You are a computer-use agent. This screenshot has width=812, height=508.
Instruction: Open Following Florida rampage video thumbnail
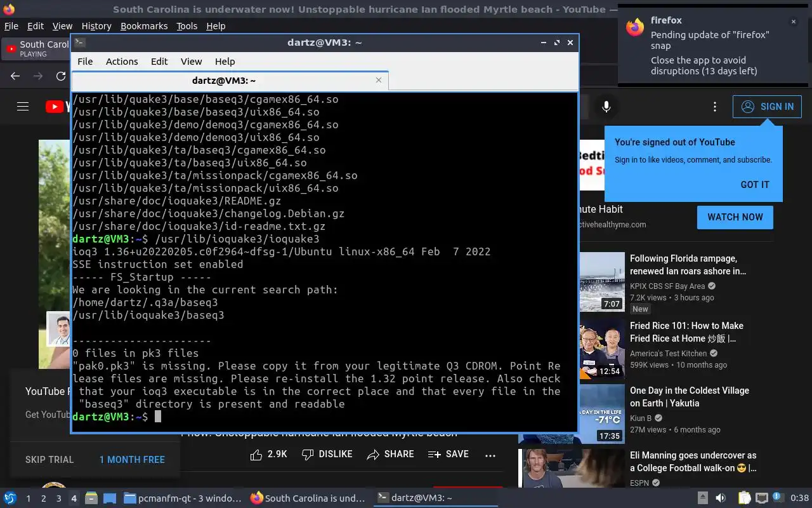[603, 282]
